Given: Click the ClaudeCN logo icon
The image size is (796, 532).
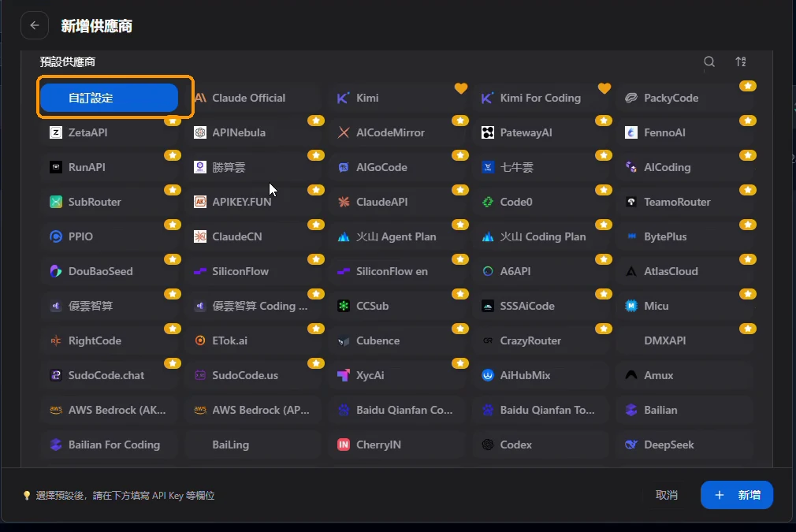Looking at the screenshot, I should [200, 236].
